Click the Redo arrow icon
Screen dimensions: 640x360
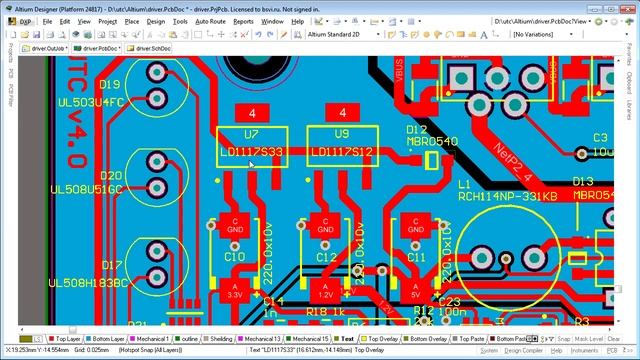pyautogui.click(x=270, y=35)
